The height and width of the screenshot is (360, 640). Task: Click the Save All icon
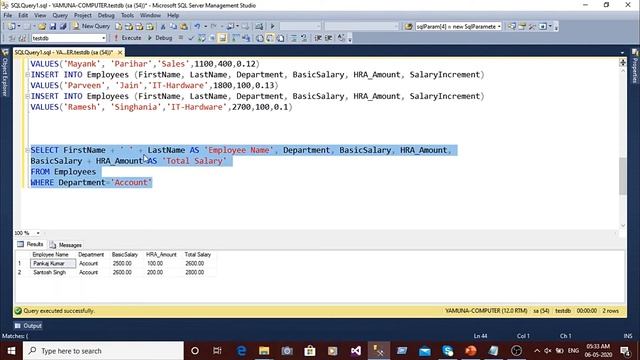tap(63, 27)
